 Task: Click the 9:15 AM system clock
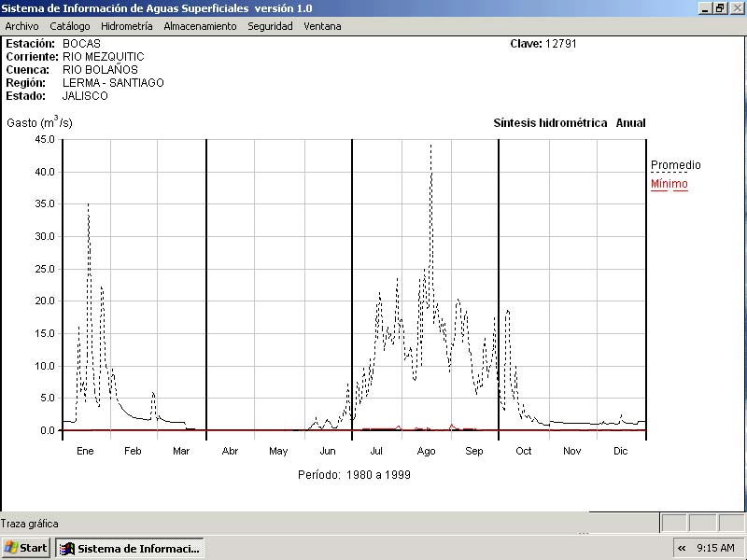click(x=715, y=548)
